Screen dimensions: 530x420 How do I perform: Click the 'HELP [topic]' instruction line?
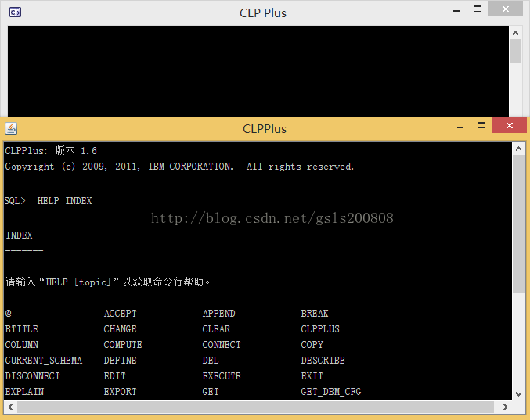point(107,282)
